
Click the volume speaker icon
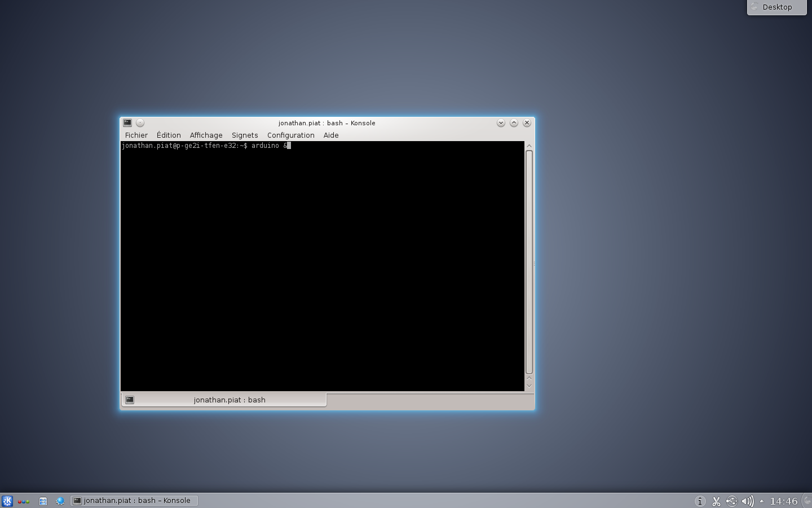[747, 501]
